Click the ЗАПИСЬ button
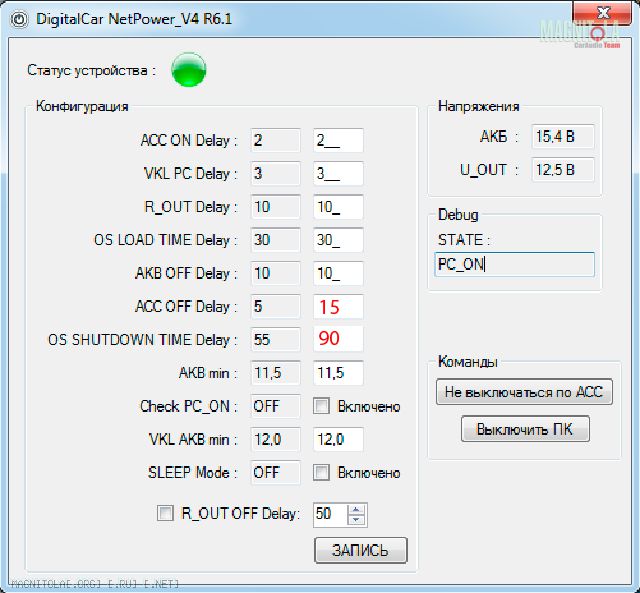The height and width of the screenshot is (593, 640). [361, 550]
